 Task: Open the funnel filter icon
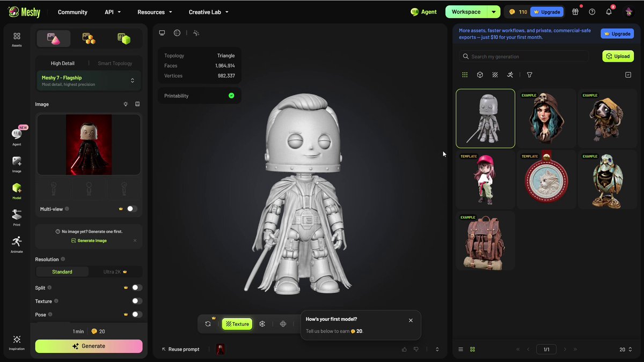click(x=530, y=75)
